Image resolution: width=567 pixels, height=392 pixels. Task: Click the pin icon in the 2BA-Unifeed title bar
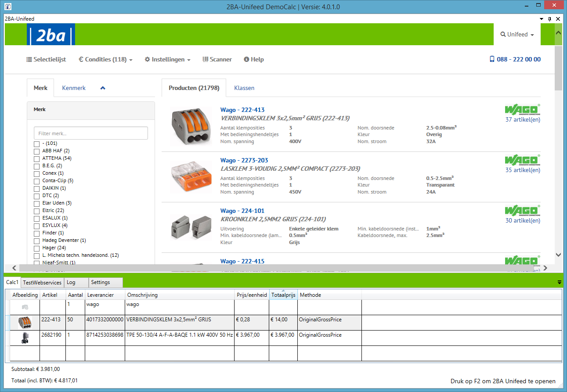[x=549, y=19]
